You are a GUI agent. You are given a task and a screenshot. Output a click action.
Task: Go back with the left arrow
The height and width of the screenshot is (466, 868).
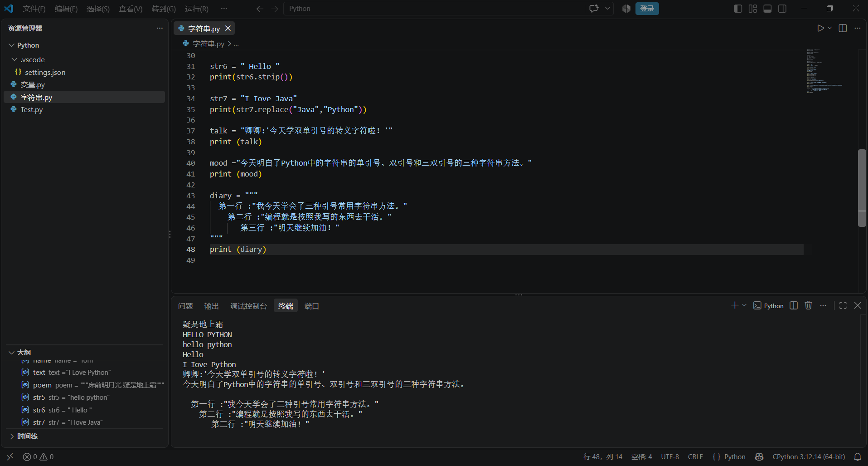[x=260, y=9]
